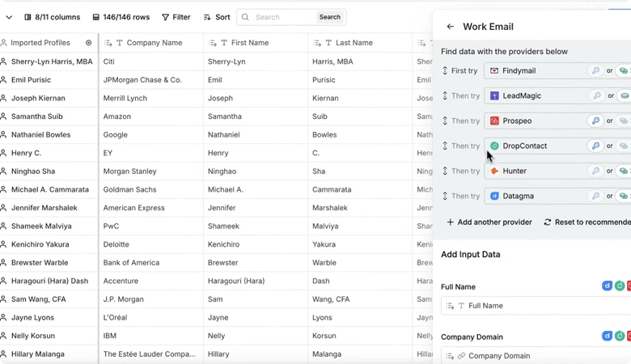The image size is (631, 364).
Task: Open the Sherry-Lyn Harris, MBA profile
Action: (x=52, y=61)
